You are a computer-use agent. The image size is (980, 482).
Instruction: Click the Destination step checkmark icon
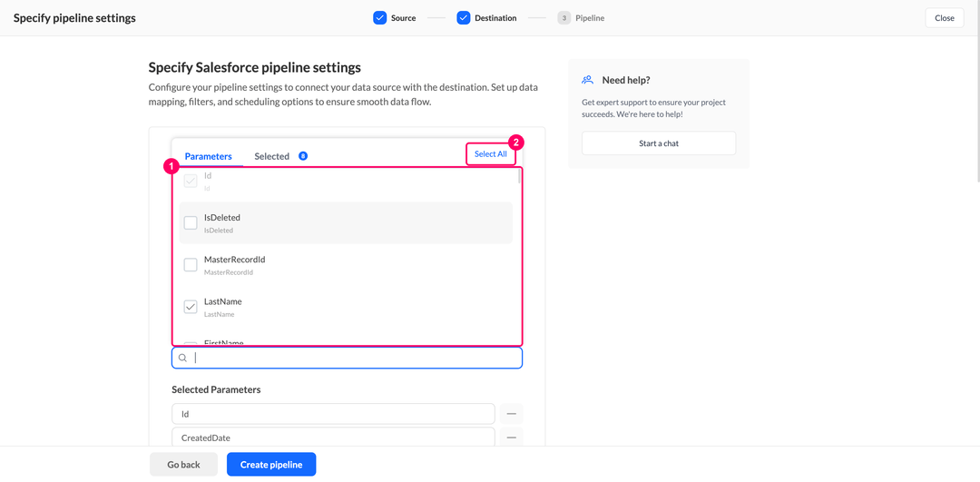coord(463,18)
